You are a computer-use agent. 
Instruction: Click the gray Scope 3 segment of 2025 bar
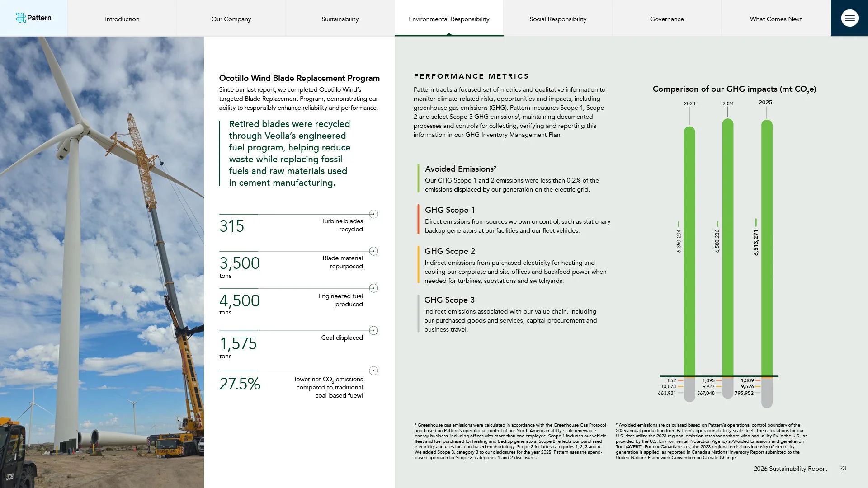click(767, 393)
